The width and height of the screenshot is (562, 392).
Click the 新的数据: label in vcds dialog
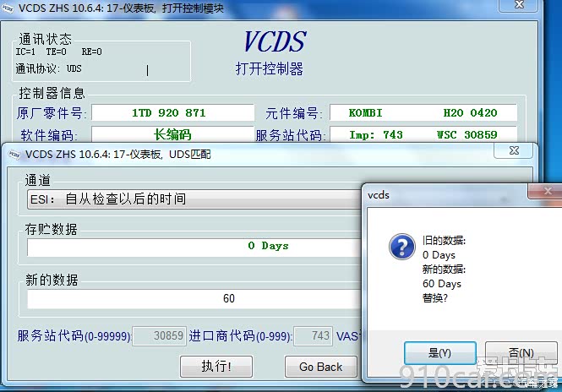[x=444, y=269]
